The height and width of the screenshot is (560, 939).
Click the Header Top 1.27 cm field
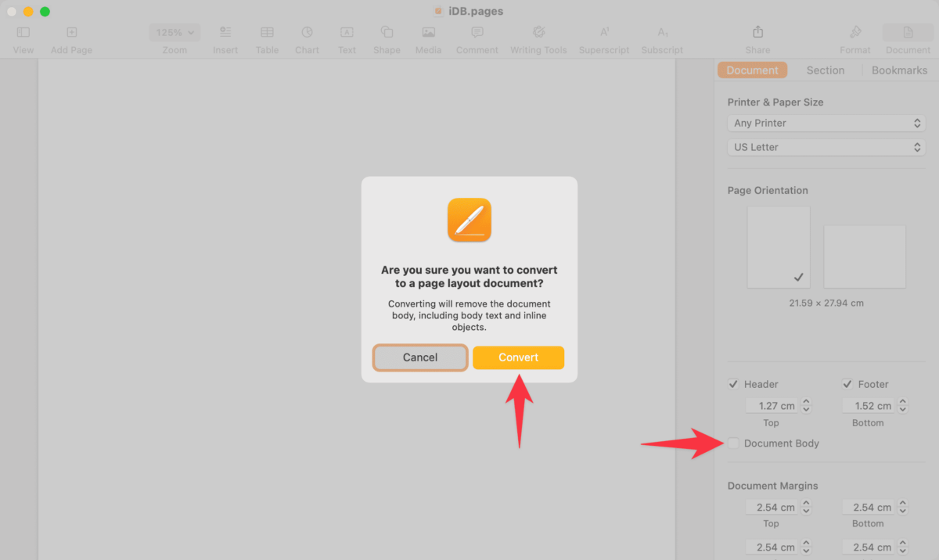click(x=772, y=406)
